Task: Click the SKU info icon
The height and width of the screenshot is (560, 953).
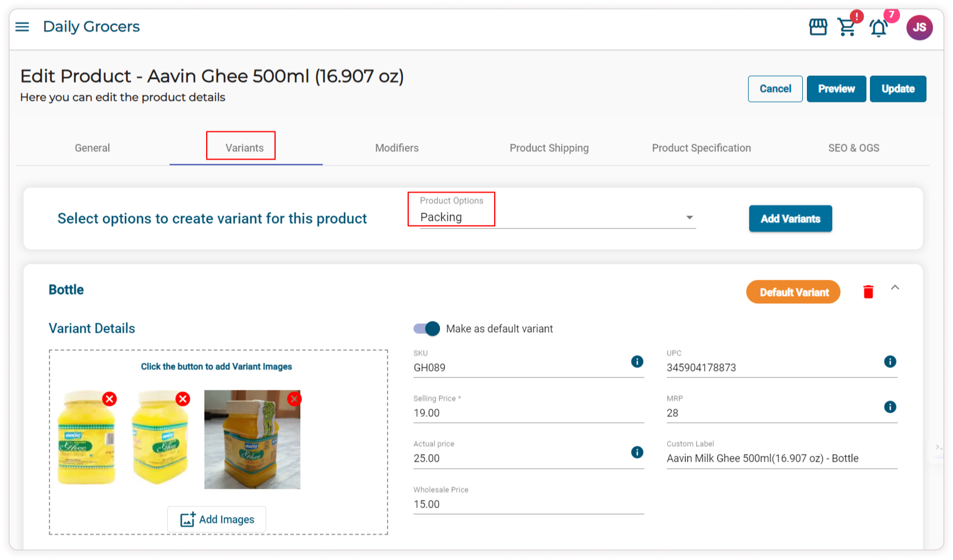Action: [x=637, y=362]
